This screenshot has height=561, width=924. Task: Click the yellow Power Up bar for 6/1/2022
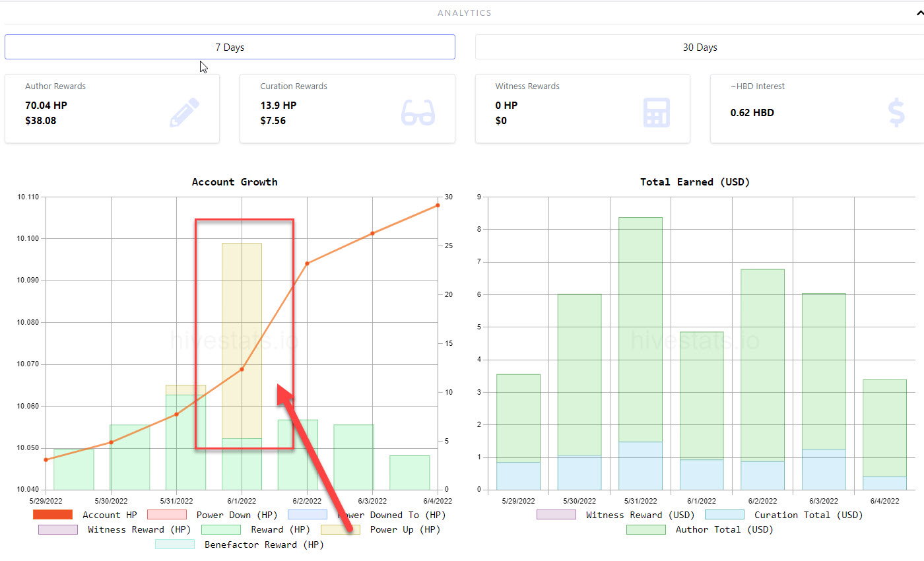242,341
